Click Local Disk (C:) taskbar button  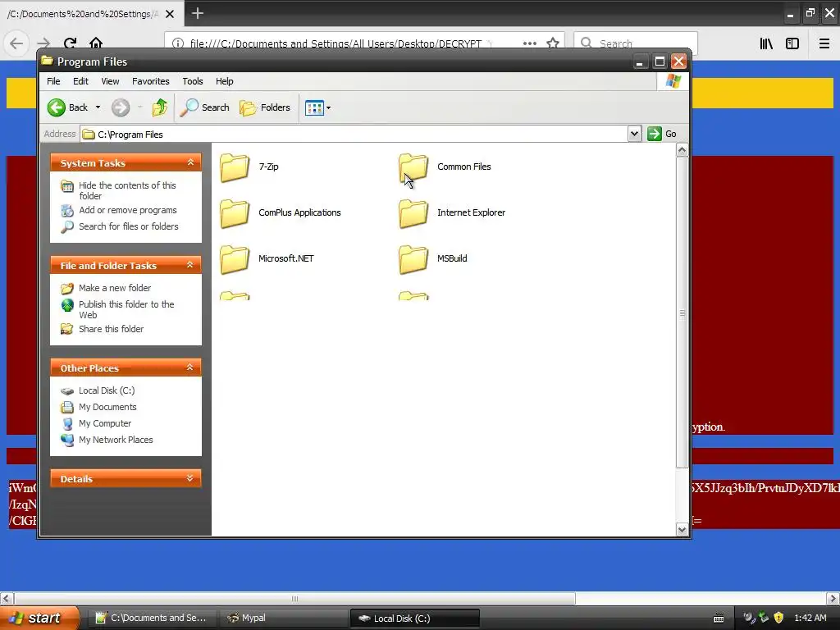pyautogui.click(x=414, y=618)
